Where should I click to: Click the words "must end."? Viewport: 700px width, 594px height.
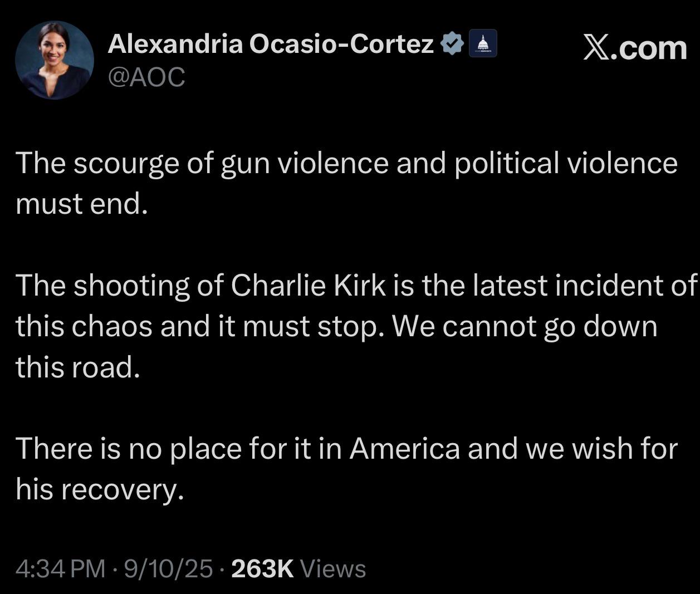click(82, 204)
